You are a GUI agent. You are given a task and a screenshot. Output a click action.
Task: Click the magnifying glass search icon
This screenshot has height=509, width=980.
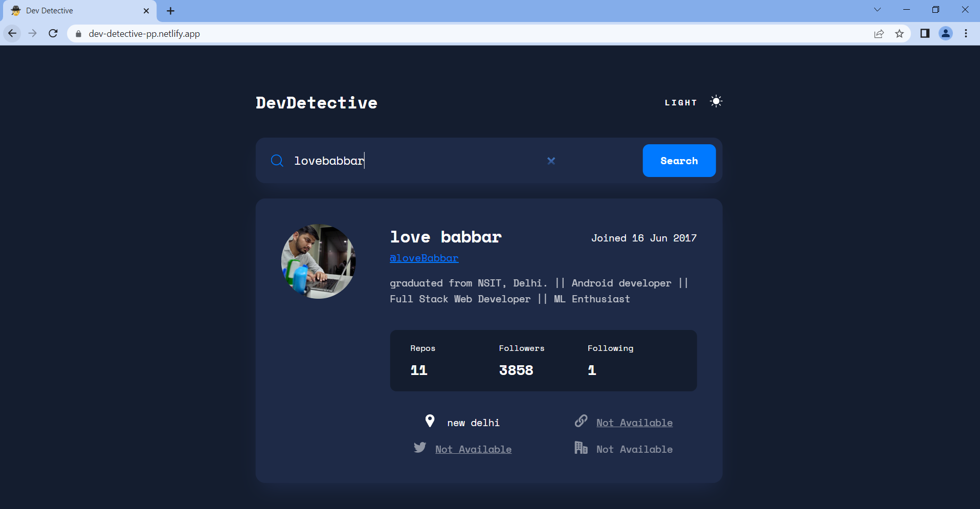click(277, 160)
